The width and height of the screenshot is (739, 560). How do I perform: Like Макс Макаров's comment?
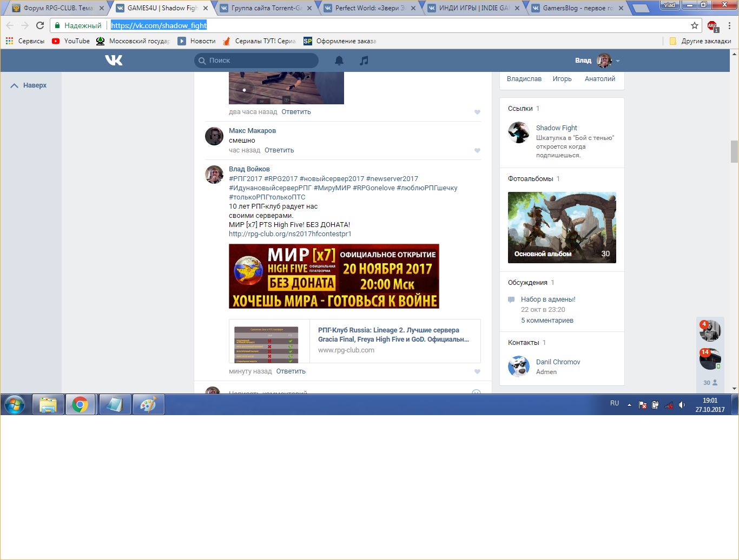tap(477, 151)
